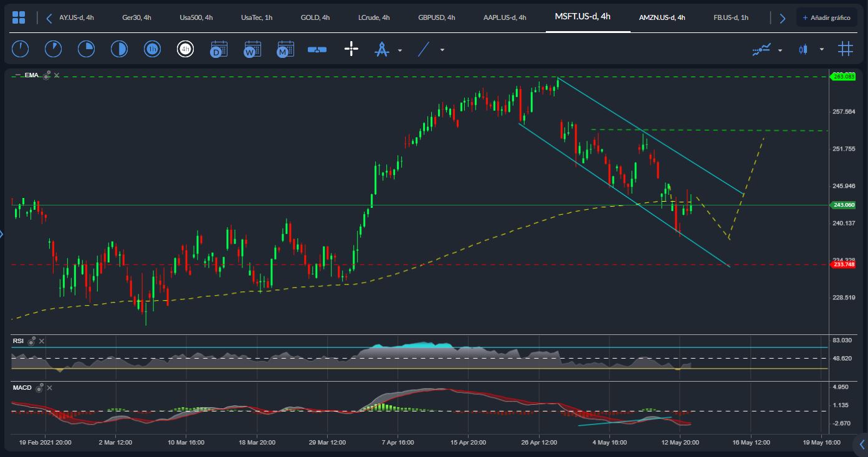Expand the candlestick chart type dropdown

[x=822, y=49]
